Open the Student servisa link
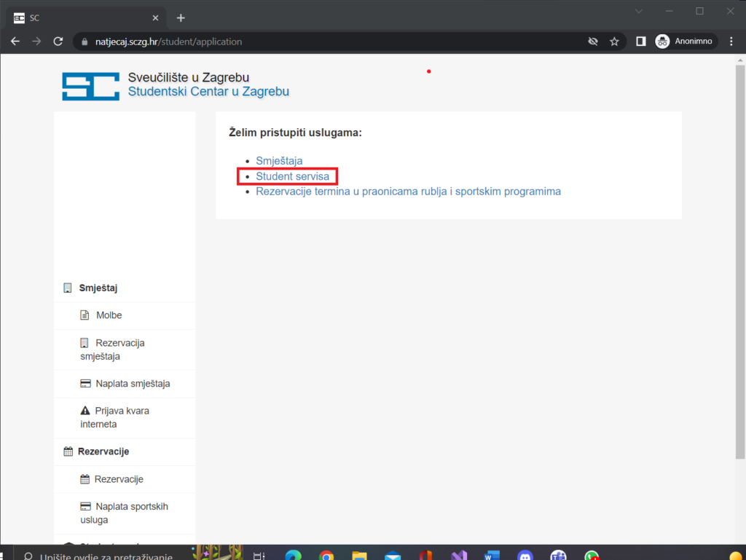Screen dimensions: 746x560 click(292, 176)
